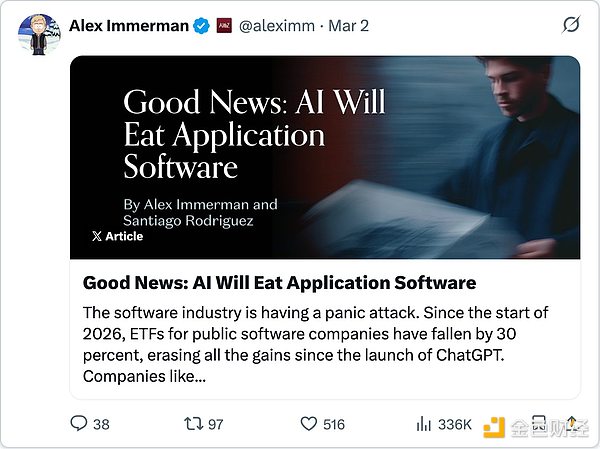
Task: Open the article headline below the image
Action: pyautogui.click(x=279, y=282)
